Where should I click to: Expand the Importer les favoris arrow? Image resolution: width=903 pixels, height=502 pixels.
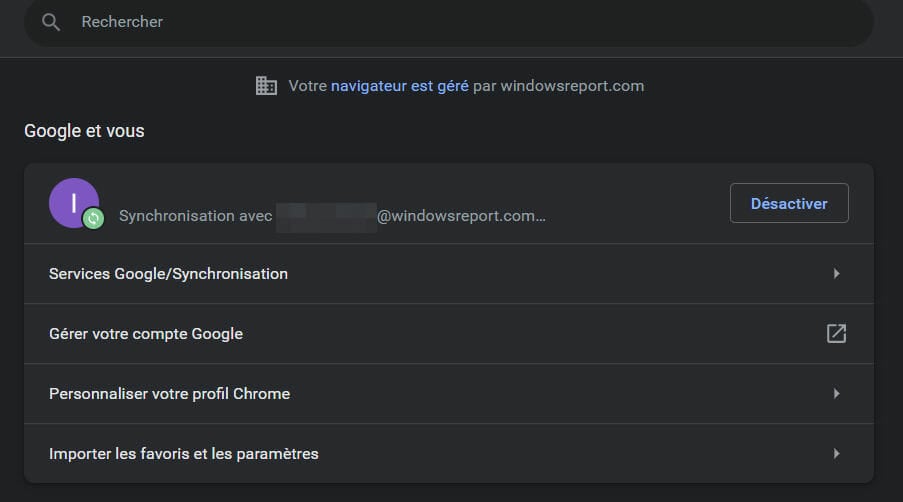pyautogui.click(x=836, y=453)
